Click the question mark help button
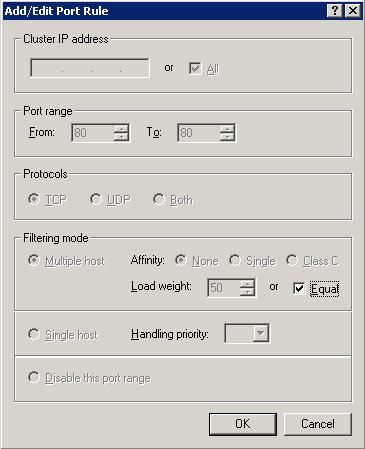This screenshot has width=365, height=449. 335,11
